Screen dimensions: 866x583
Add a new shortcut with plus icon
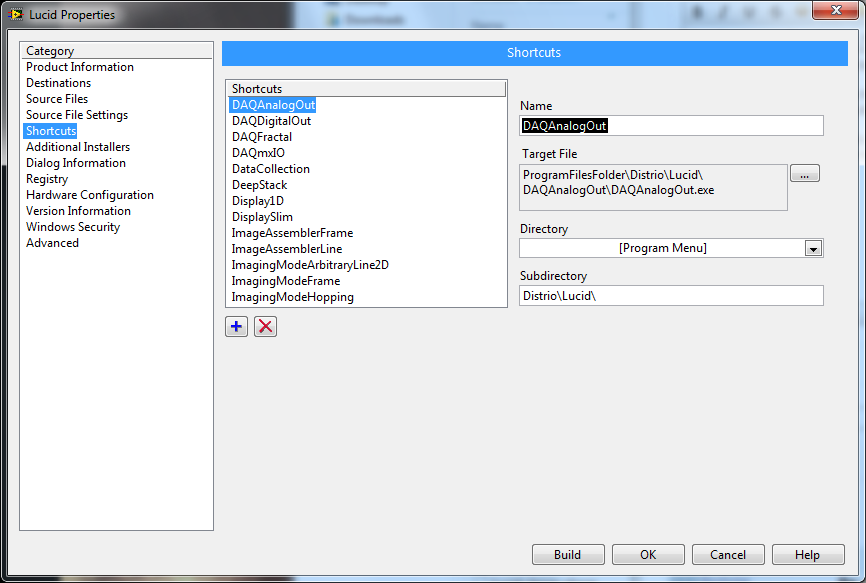(x=236, y=326)
